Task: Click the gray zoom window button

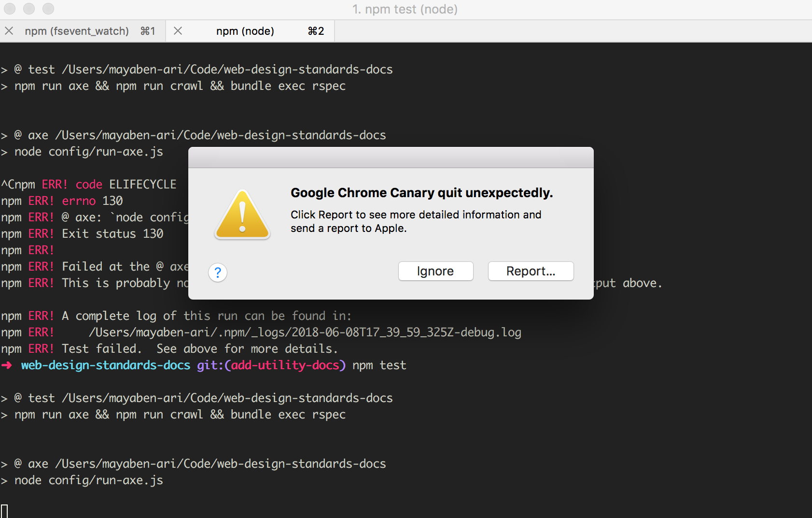Action: pyautogui.click(x=48, y=9)
